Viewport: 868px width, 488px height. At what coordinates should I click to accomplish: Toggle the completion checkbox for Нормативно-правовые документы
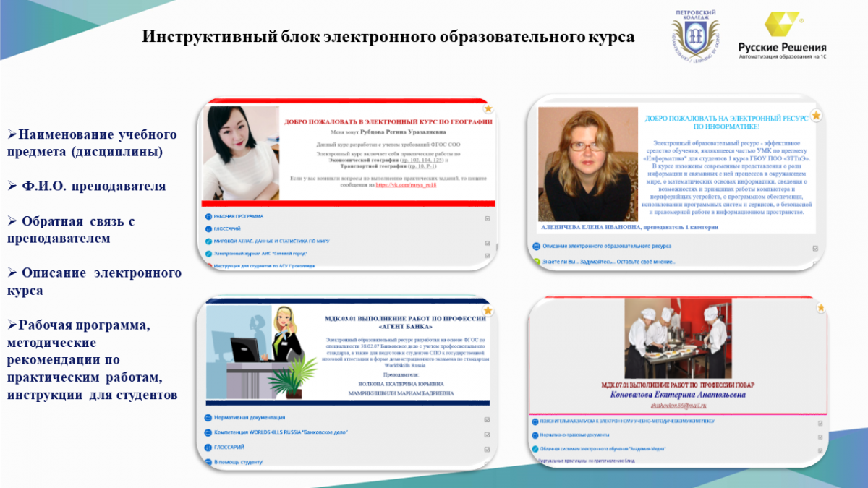[x=820, y=436]
